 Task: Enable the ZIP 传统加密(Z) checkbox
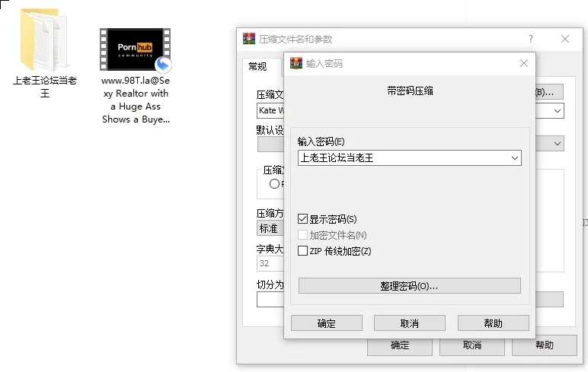coord(302,250)
